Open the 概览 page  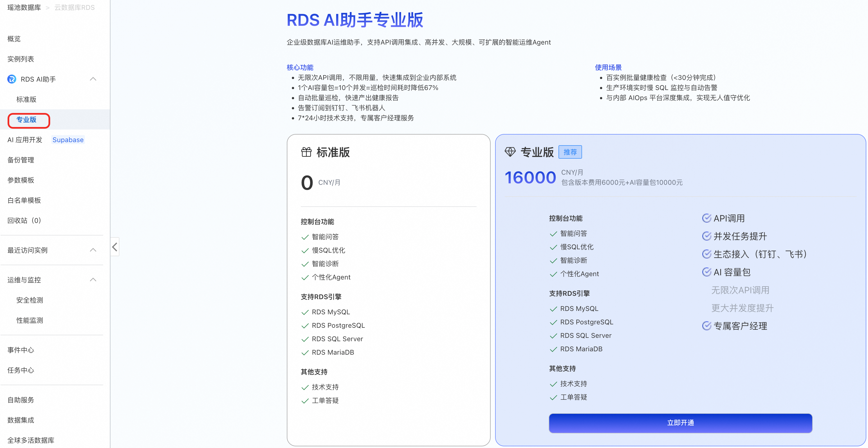point(14,39)
